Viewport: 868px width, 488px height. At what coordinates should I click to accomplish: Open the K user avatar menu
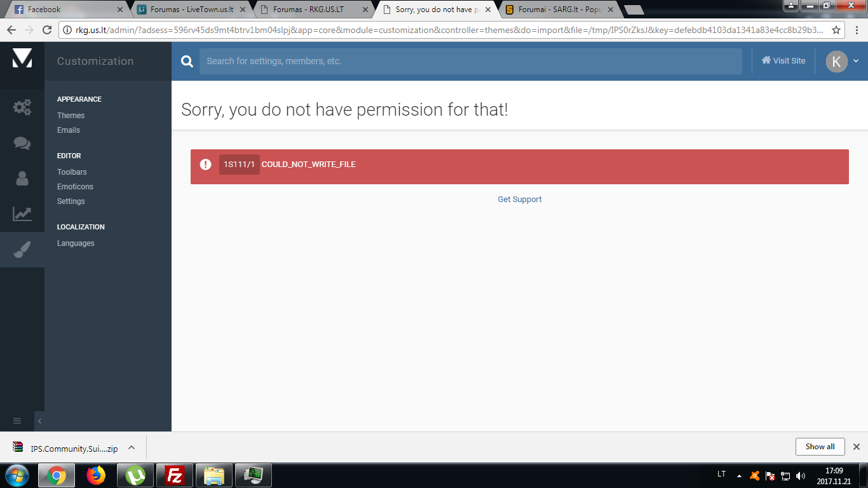pos(842,61)
